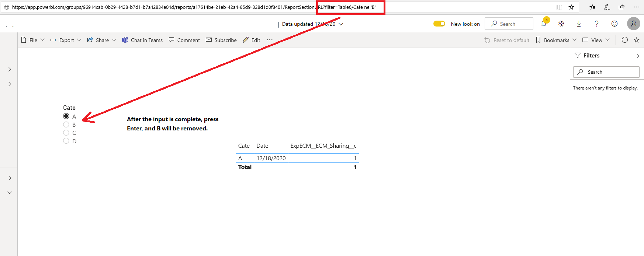The image size is (644, 256).
Task: Open the browser favorites list icon
Action: [592, 7]
